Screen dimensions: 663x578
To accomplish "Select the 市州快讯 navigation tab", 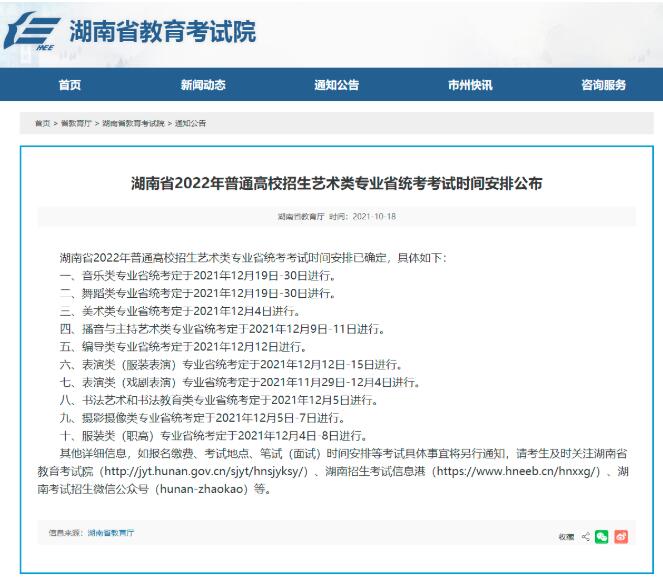I will coord(470,85).
